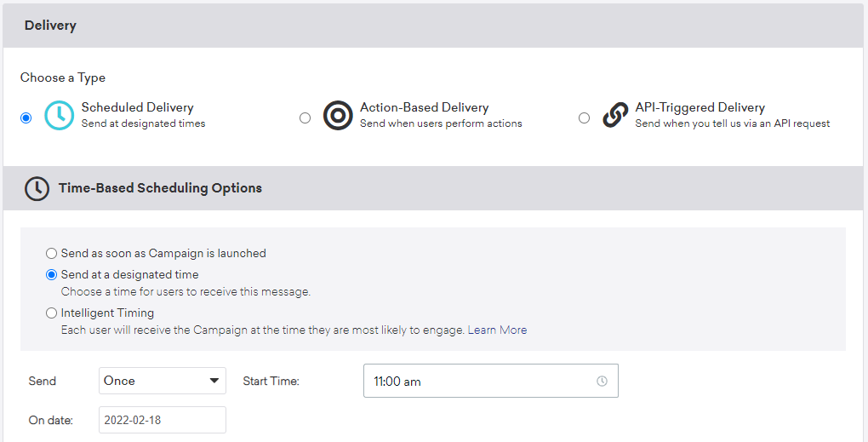Choose the Action-Based Delivery radio button
Viewport: 868px width, 442px height.
[306, 118]
